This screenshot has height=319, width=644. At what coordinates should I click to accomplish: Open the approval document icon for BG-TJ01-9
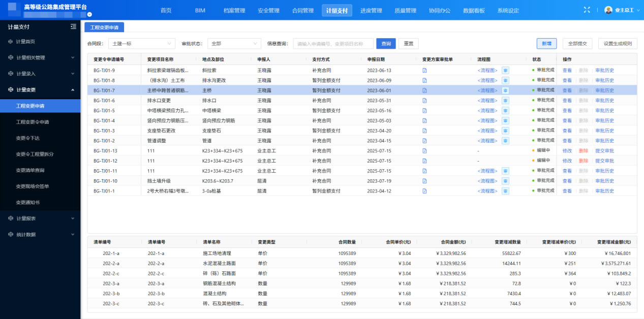pos(424,71)
